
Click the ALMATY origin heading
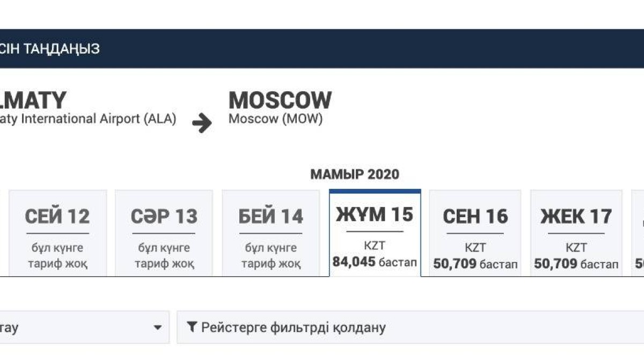(33, 100)
